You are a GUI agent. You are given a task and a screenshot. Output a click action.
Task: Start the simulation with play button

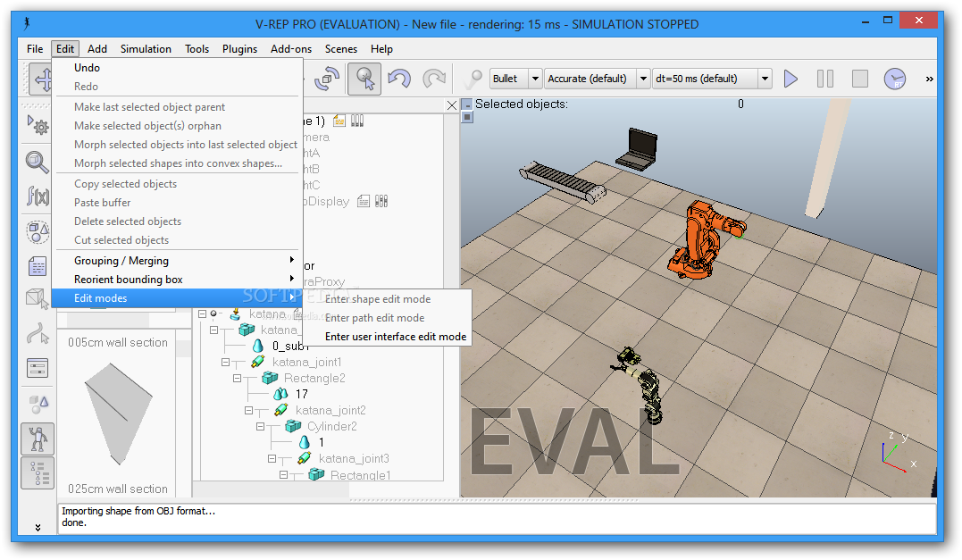(x=791, y=79)
